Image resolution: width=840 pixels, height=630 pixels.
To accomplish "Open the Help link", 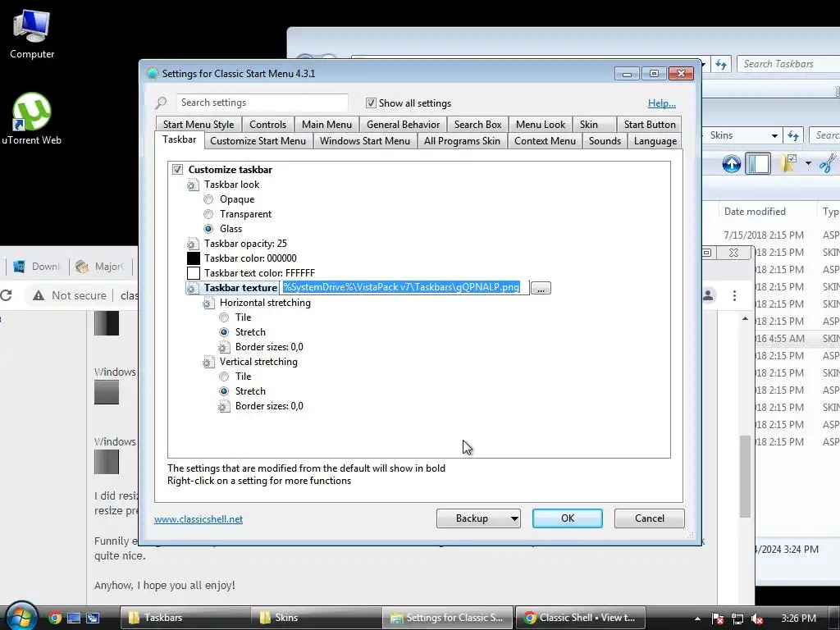I will pyautogui.click(x=662, y=103).
